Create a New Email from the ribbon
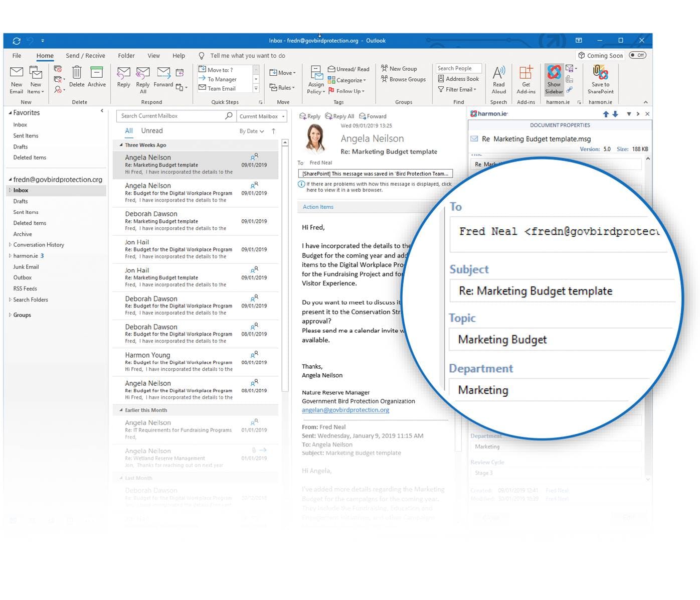 pyautogui.click(x=16, y=80)
